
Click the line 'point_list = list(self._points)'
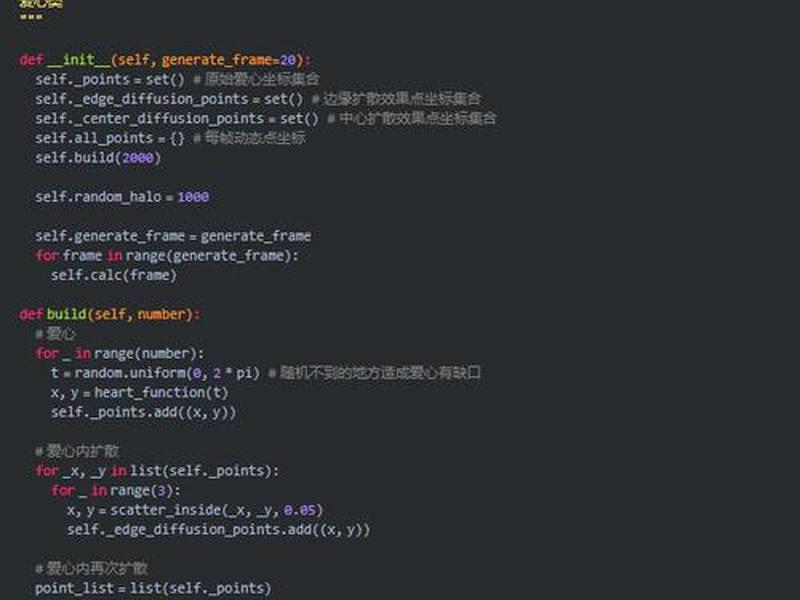[153, 588]
